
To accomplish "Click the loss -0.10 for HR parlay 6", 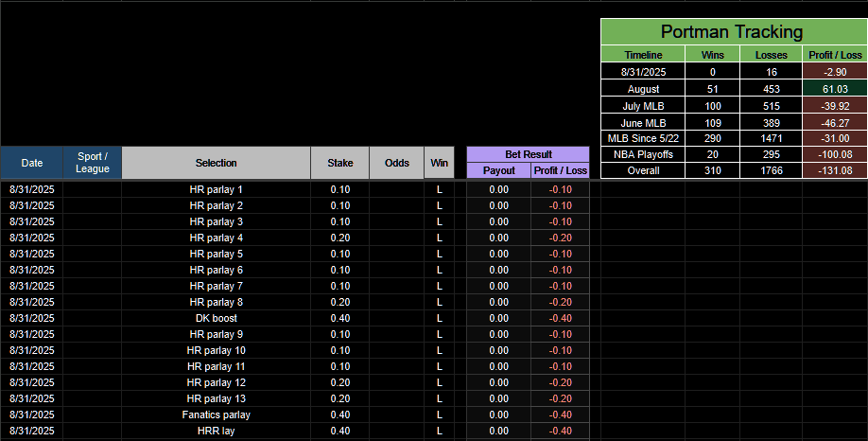I will coord(560,270).
